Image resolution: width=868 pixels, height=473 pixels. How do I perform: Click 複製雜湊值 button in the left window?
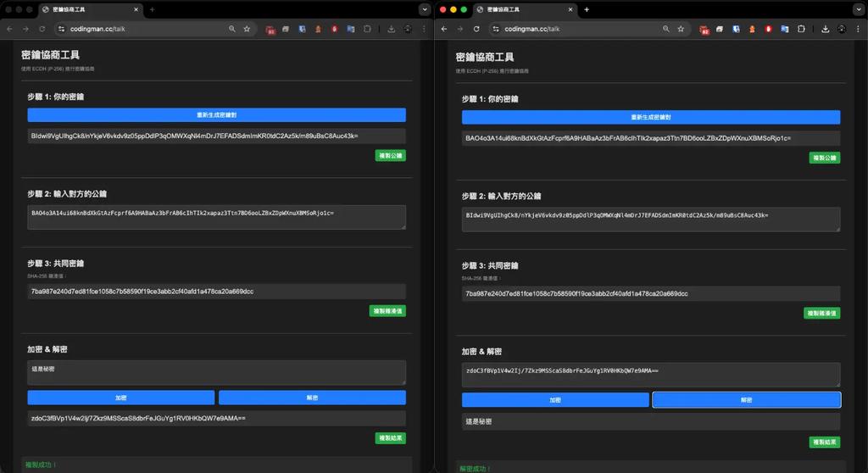[388, 311]
